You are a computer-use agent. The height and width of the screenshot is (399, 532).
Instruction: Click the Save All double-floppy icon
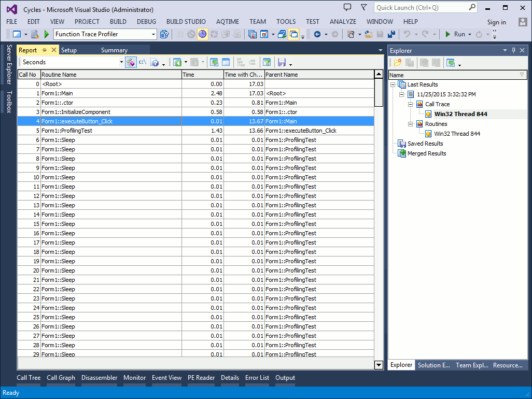tap(391, 34)
